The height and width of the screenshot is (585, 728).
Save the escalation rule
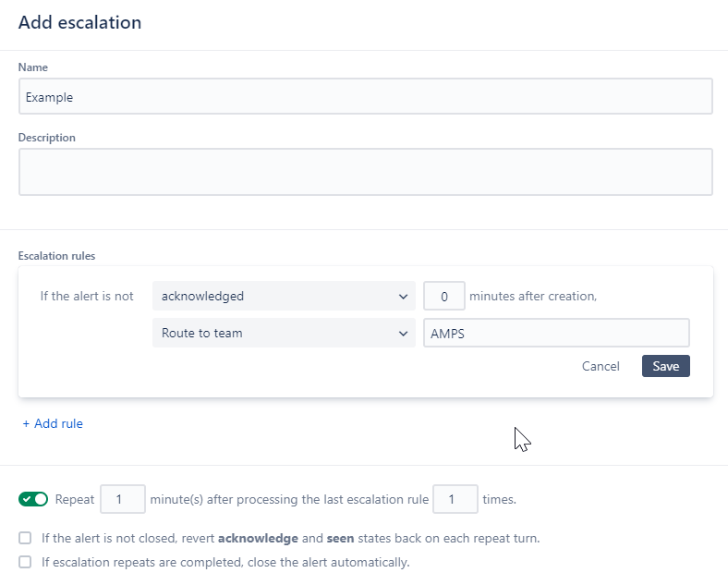coord(666,366)
